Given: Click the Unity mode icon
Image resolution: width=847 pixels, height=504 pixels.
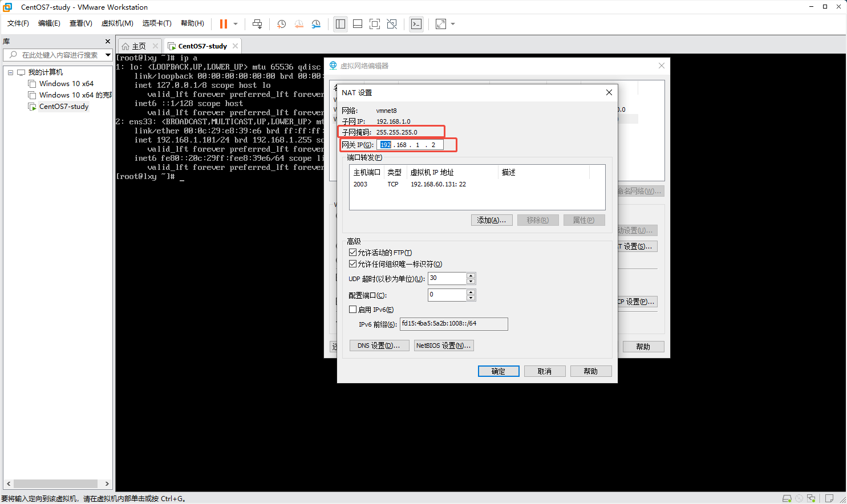Looking at the screenshot, I should 392,24.
